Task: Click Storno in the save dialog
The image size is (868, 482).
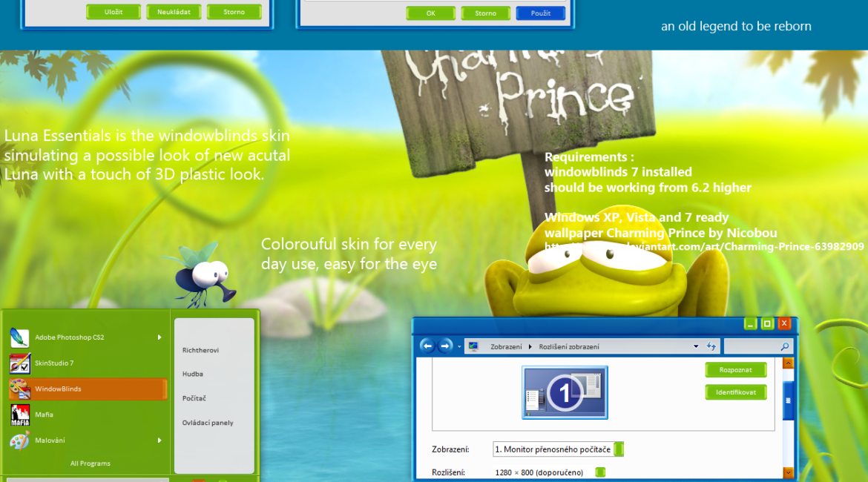Action: point(234,12)
